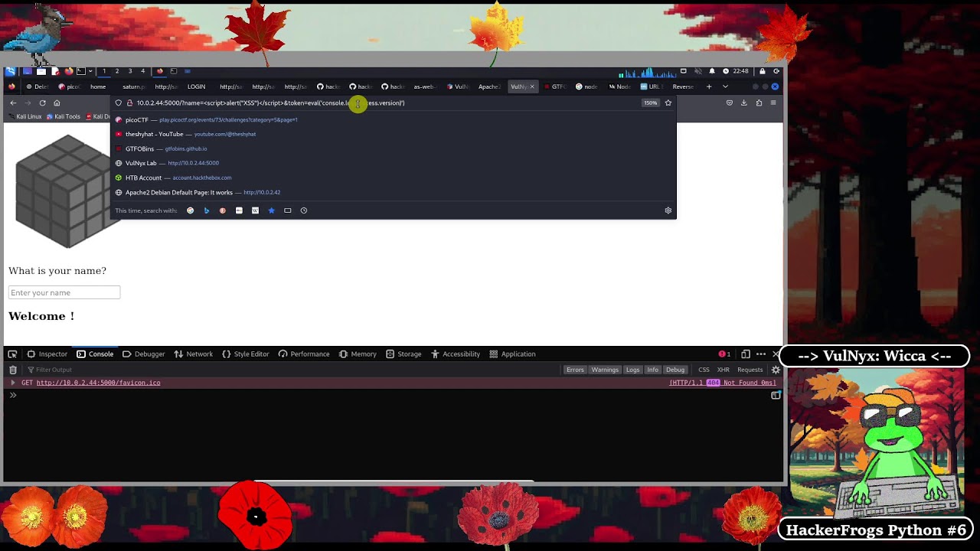Search history using the clock icon

304,210
